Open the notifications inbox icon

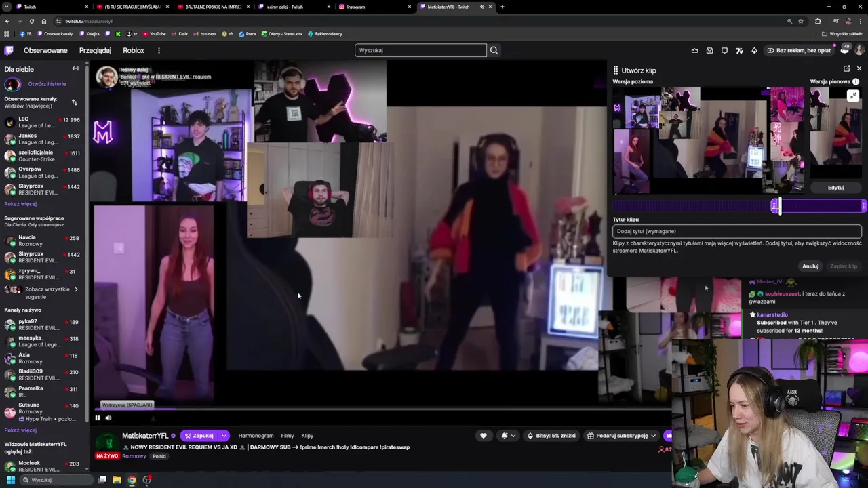coord(709,50)
